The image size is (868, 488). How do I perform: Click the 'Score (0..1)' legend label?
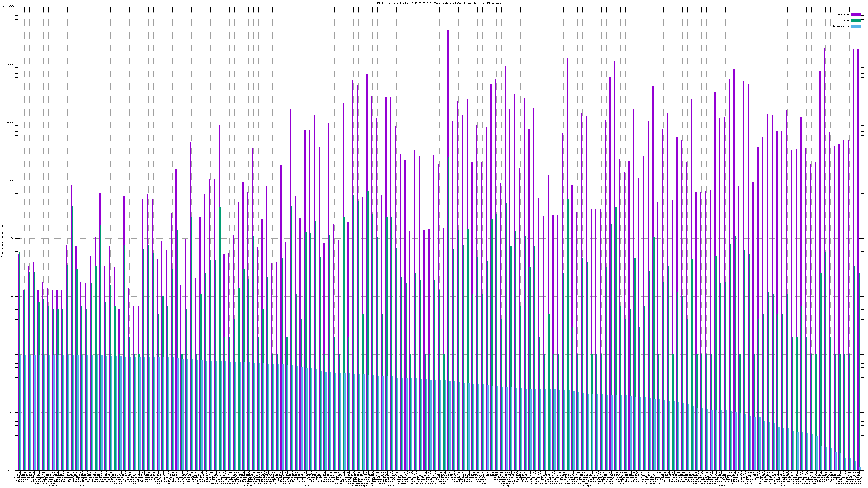pyautogui.click(x=841, y=26)
